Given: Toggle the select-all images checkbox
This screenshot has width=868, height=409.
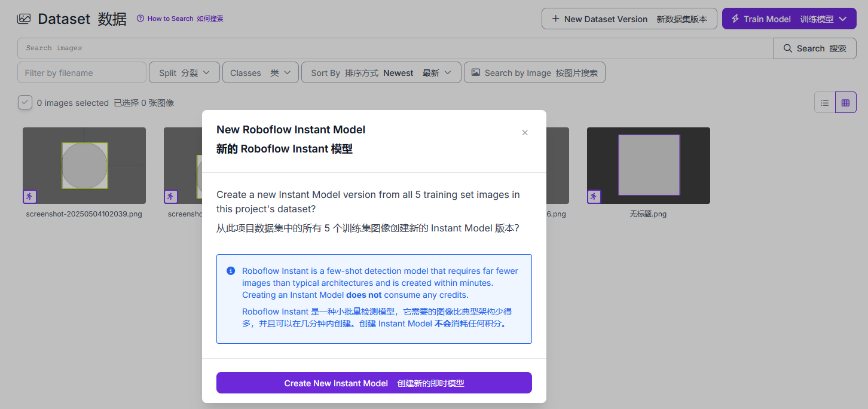Looking at the screenshot, I should [x=25, y=102].
